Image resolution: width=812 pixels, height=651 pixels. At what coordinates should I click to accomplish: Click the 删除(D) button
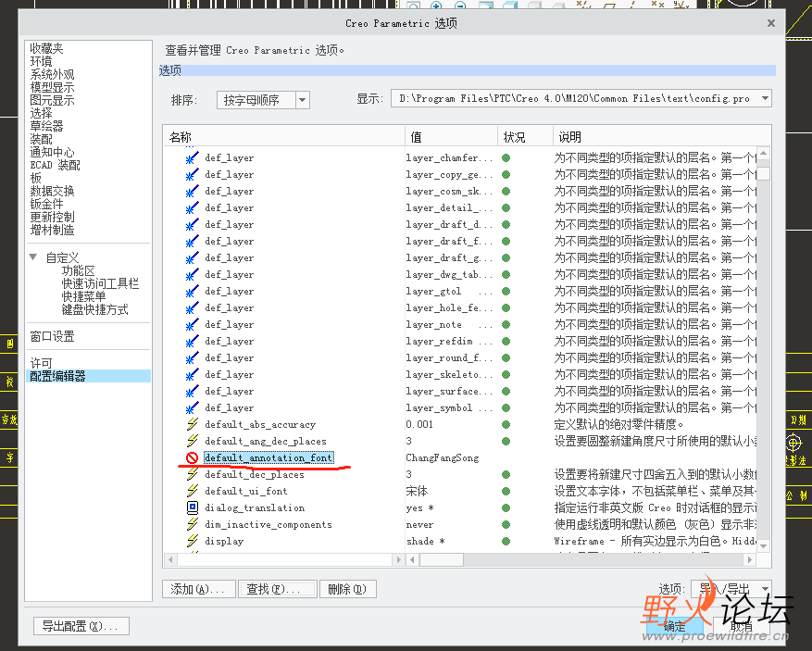[x=347, y=589]
